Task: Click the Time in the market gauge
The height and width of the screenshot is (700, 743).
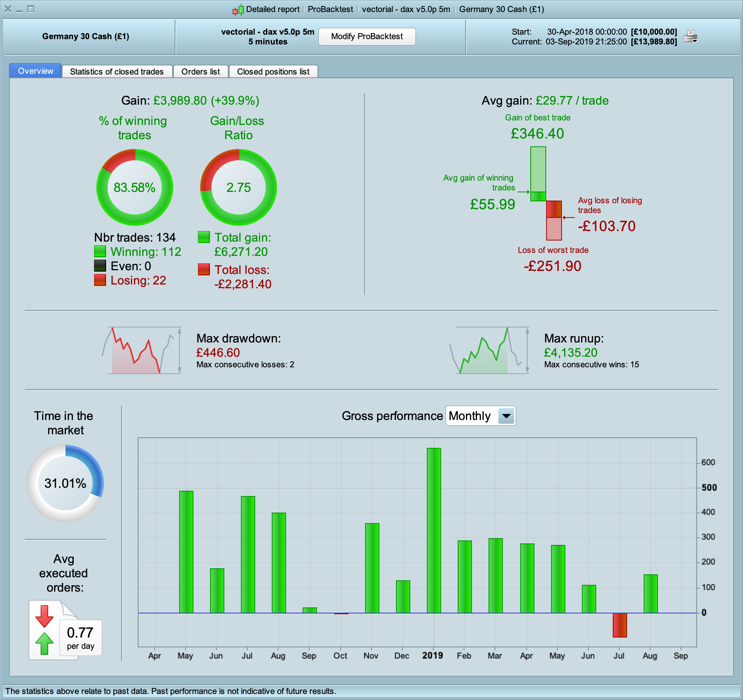Action: (x=65, y=483)
